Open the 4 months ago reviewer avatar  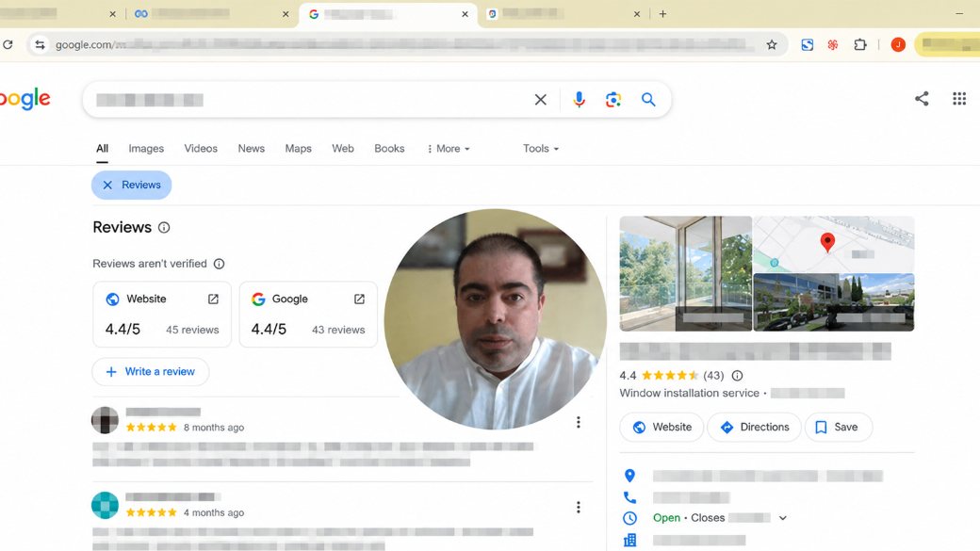click(105, 506)
